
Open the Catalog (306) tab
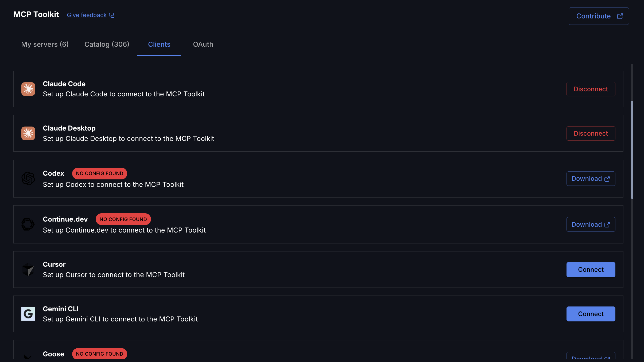click(x=107, y=44)
